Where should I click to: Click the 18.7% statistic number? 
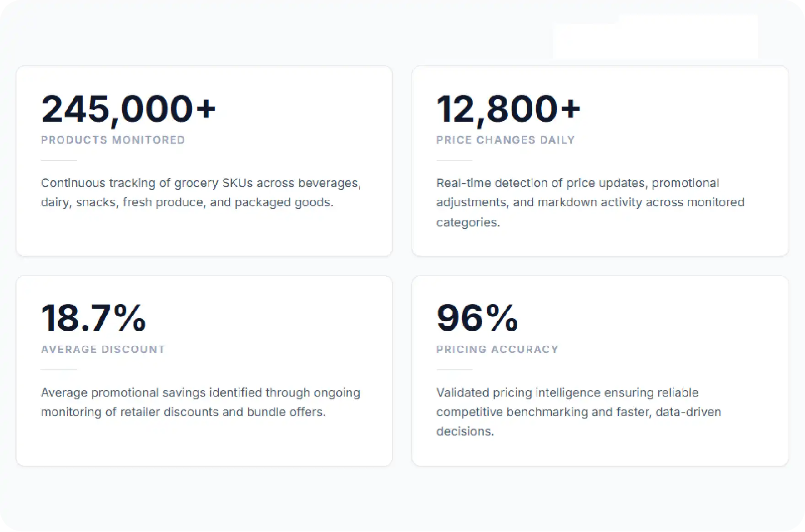coord(93,318)
